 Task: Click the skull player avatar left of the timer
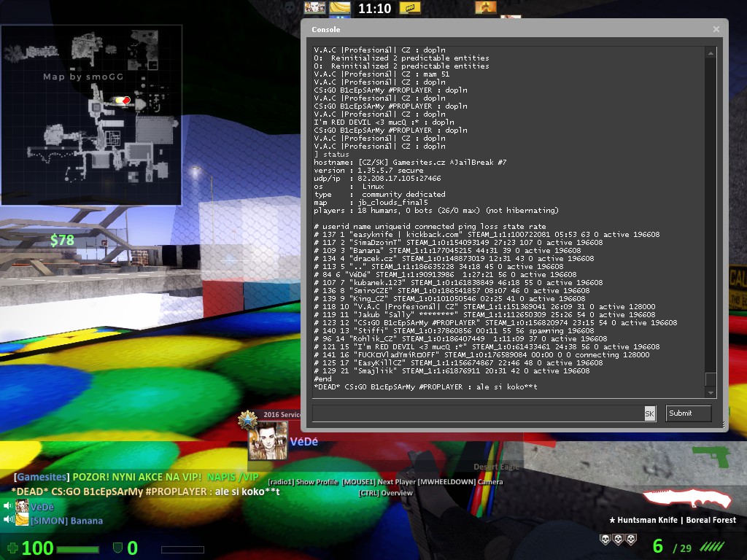315,7
